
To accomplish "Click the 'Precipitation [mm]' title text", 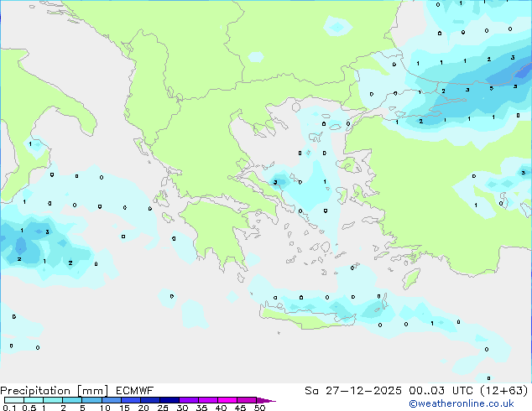I will (x=55, y=391).
